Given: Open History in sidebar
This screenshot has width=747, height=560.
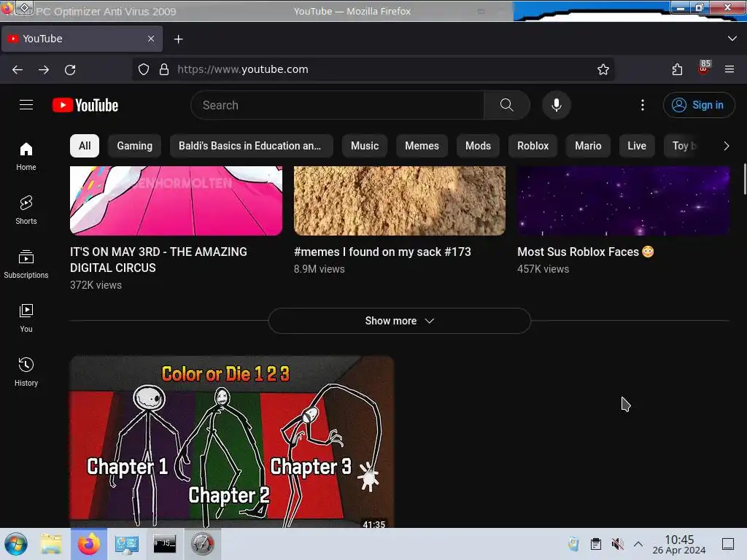Looking at the screenshot, I should coord(26,372).
